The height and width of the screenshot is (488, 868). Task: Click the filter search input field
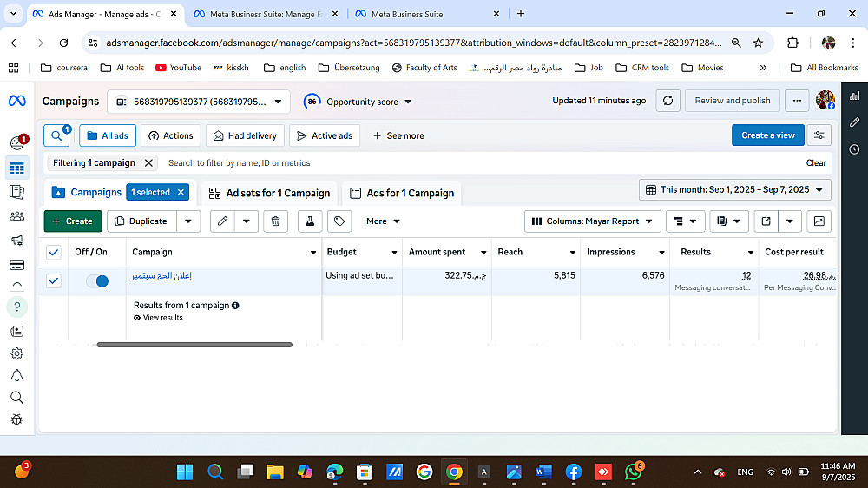coord(482,163)
